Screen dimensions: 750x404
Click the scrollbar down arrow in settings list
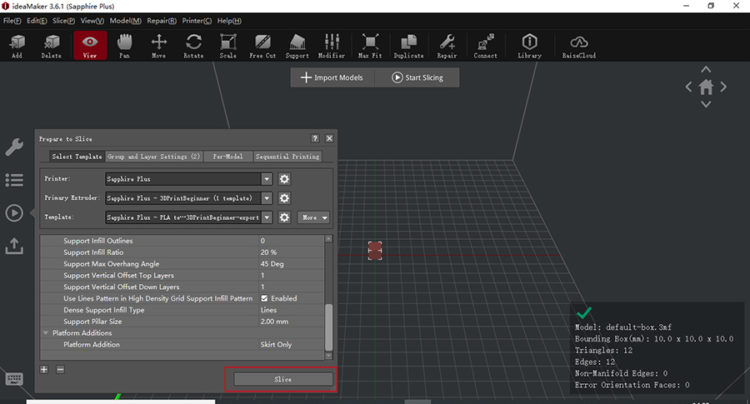point(329,356)
